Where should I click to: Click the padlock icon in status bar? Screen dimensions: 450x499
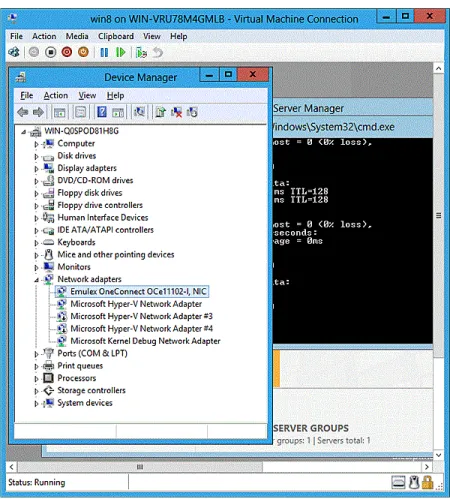(428, 482)
